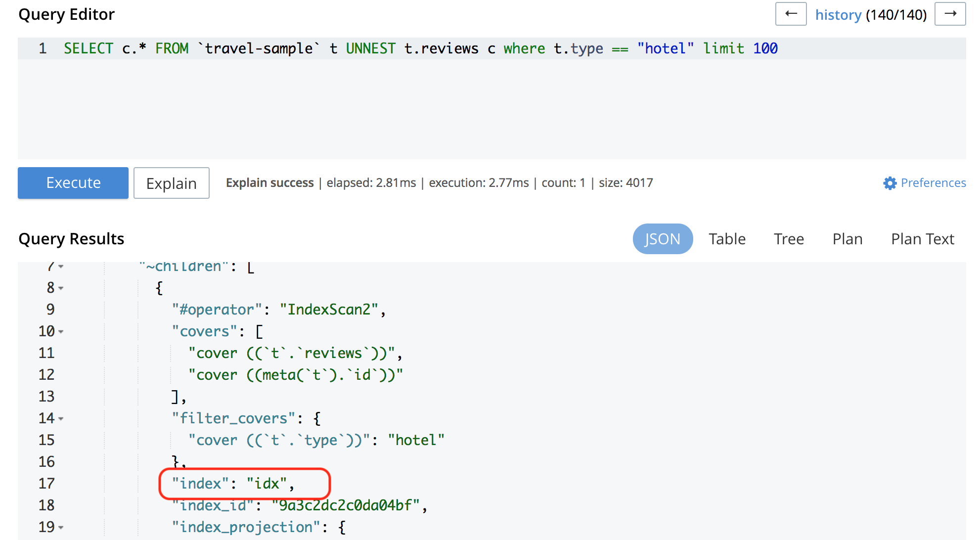Image resolution: width=980 pixels, height=540 pixels.
Task: Open the Plan Text tab
Action: coord(922,238)
